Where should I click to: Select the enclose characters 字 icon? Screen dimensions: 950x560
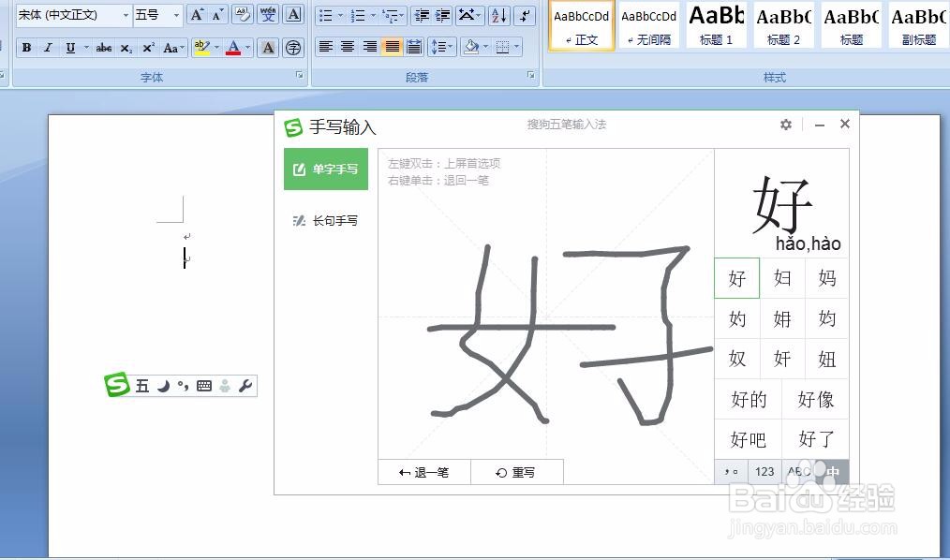[x=292, y=48]
